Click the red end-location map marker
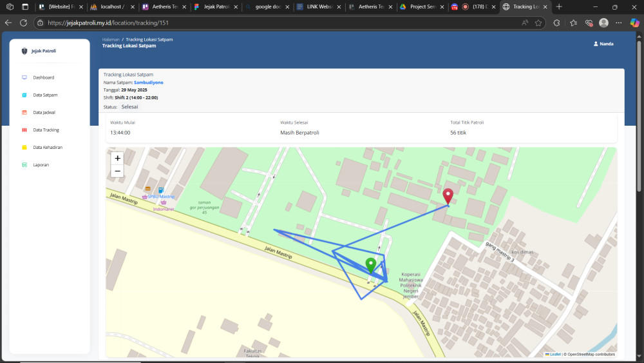Screen dimensions: 644x363 tap(448, 197)
